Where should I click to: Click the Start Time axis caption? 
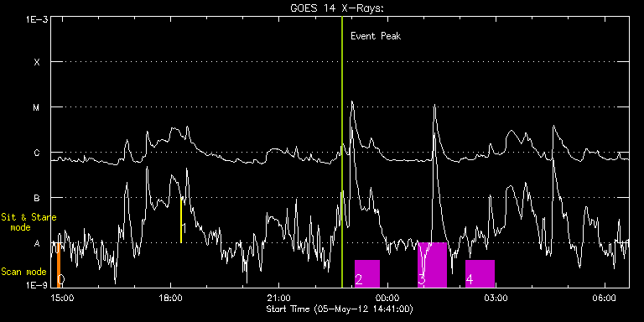340,309
